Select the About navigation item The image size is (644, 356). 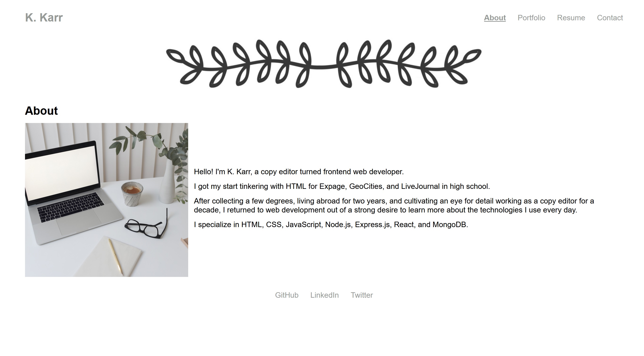pyautogui.click(x=495, y=17)
